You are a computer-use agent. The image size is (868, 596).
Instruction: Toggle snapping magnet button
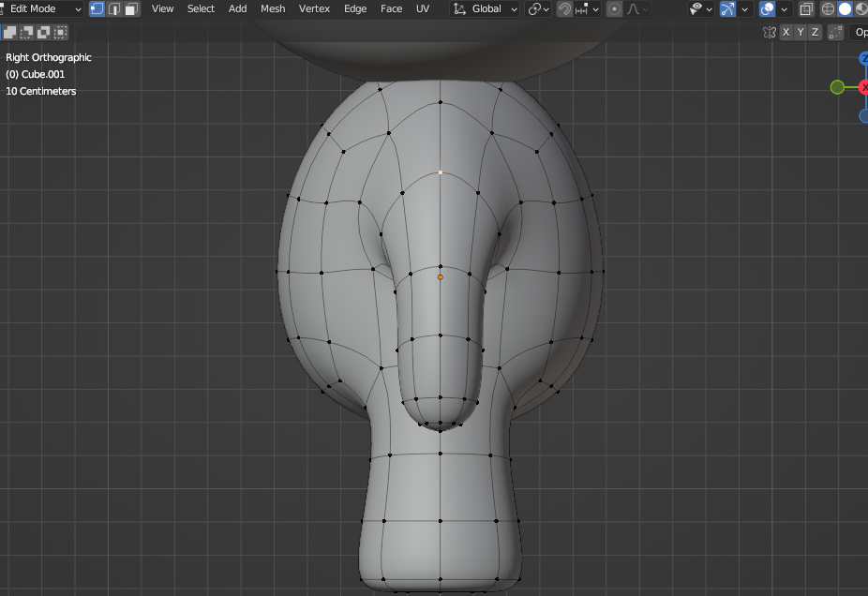[x=564, y=8]
